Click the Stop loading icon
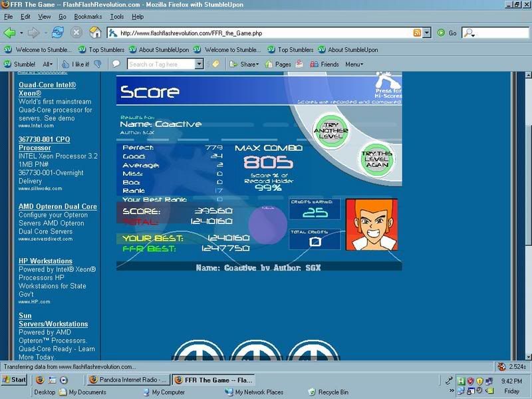The height and width of the screenshot is (399, 532). (76, 33)
